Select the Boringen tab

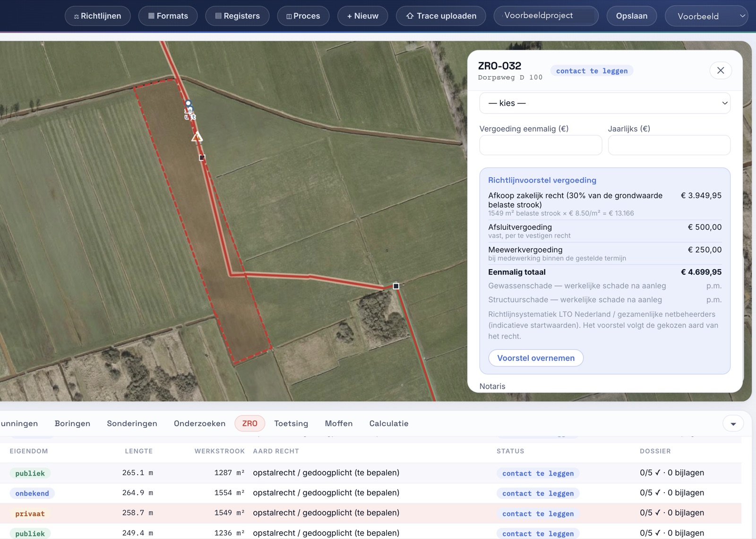(x=72, y=424)
